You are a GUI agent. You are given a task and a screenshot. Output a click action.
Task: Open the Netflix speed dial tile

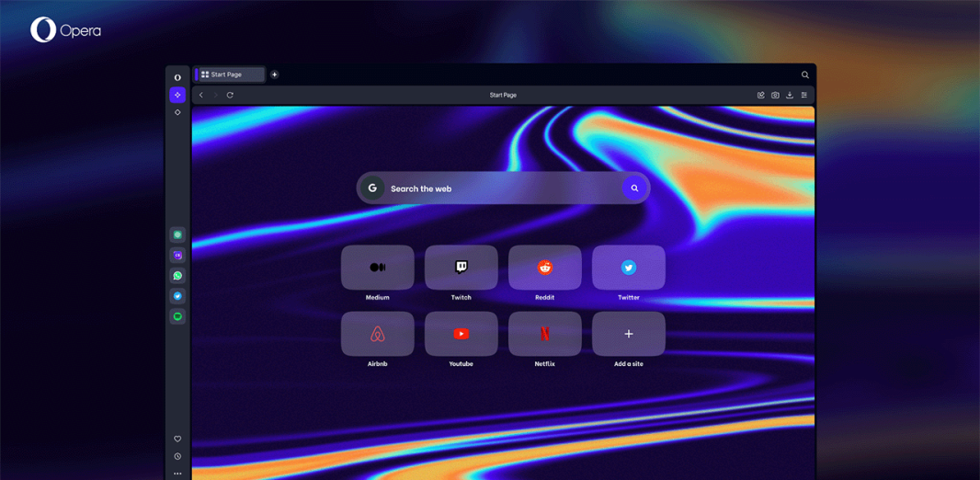click(x=545, y=334)
